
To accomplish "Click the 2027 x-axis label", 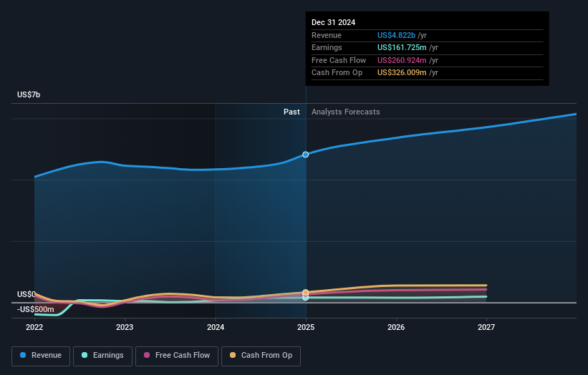I will pyautogui.click(x=486, y=328).
